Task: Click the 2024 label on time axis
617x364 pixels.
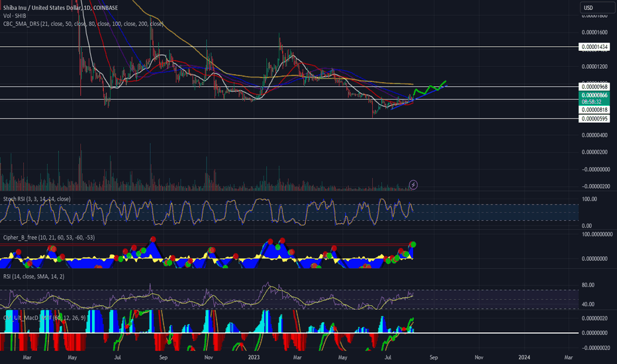Action: tap(524, 357)
